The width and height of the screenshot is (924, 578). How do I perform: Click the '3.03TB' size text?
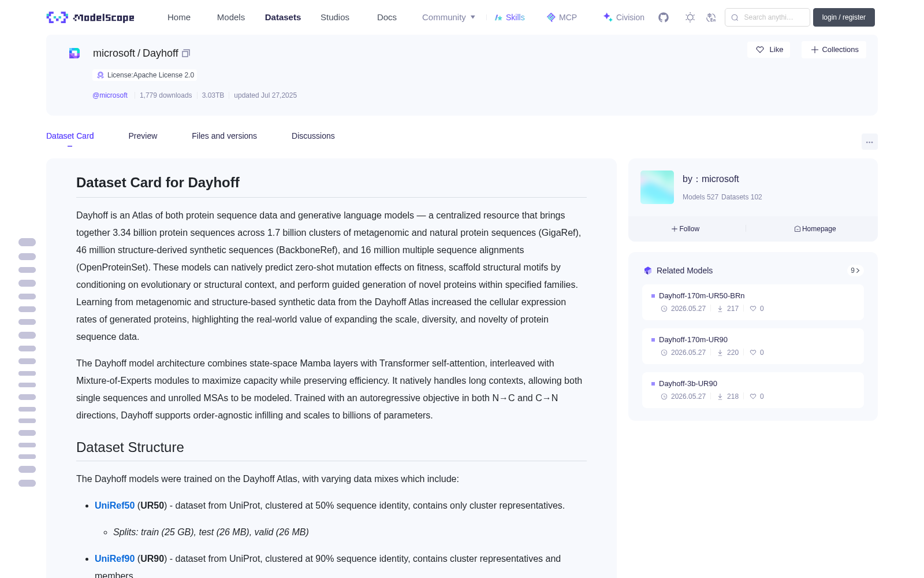pyautogui.click(x=213, y=95)
